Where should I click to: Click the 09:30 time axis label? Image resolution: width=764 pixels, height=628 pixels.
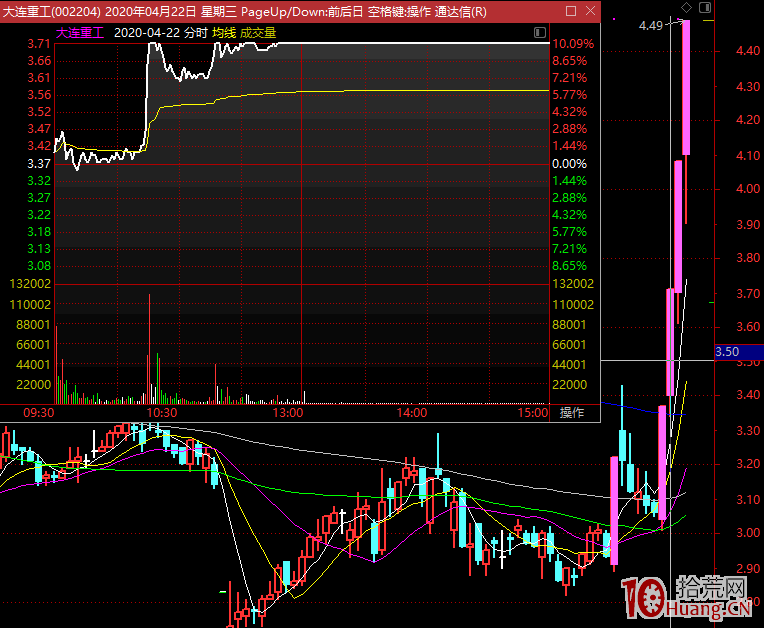(x=39, y=413)
